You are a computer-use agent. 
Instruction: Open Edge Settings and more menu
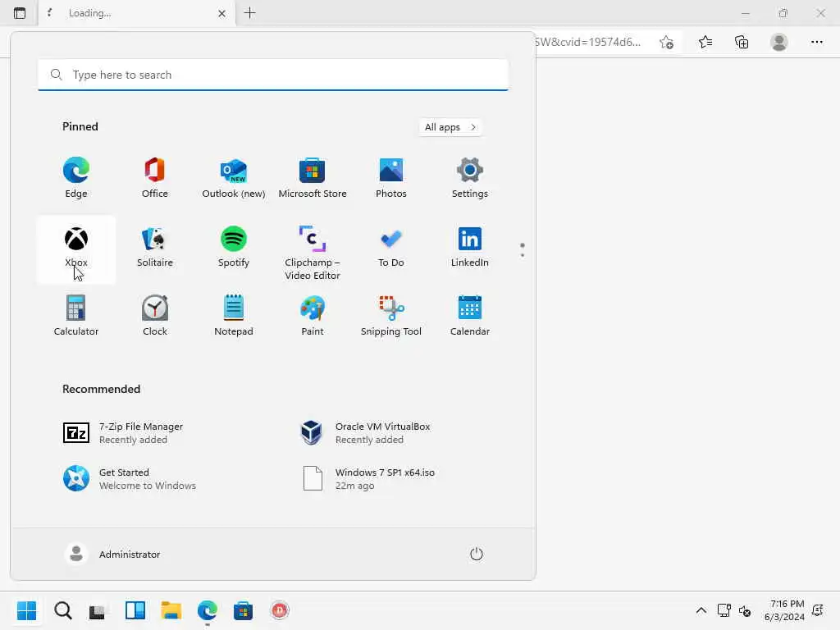[817, 42]
